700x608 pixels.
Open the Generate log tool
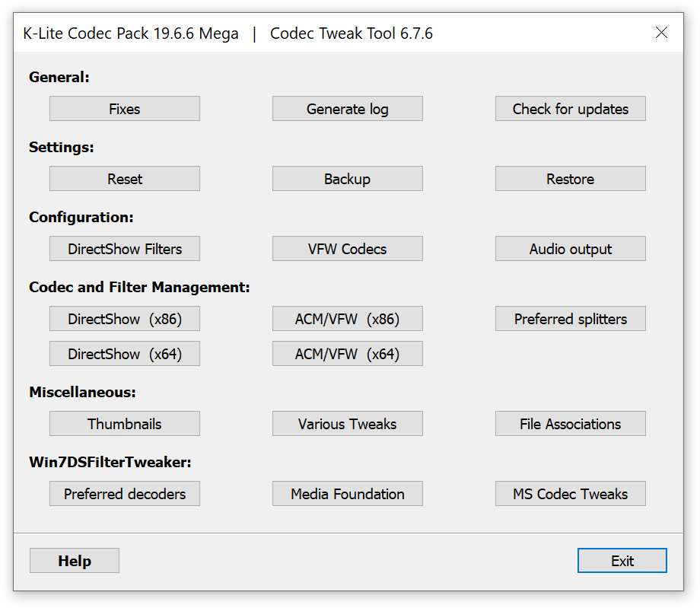click(x=347, y=108)
